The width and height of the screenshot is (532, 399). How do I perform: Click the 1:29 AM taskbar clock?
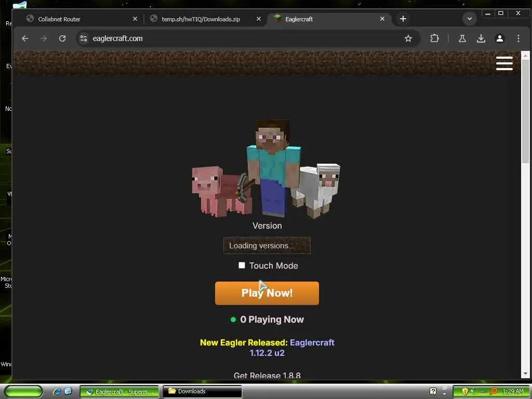click(x=513, y=392)
